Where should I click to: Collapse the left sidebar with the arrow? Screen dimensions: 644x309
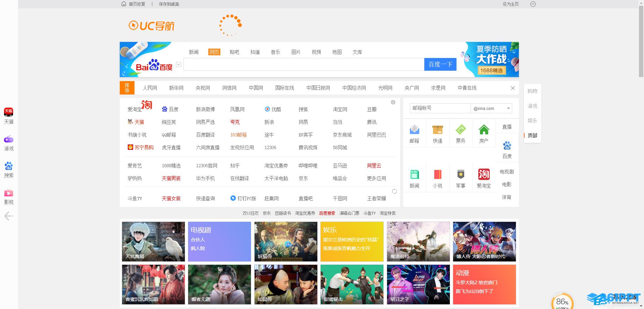tap(9, 216)
